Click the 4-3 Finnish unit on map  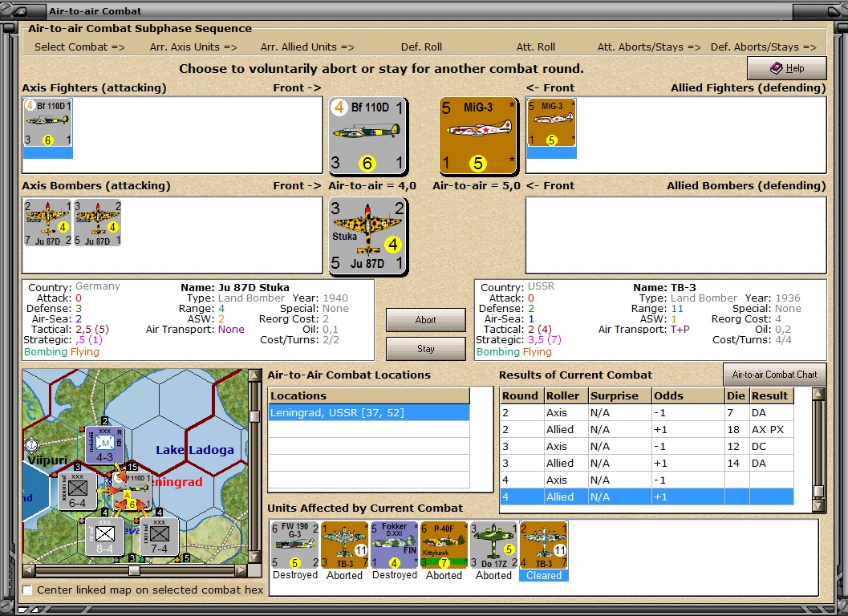(104, 445)
